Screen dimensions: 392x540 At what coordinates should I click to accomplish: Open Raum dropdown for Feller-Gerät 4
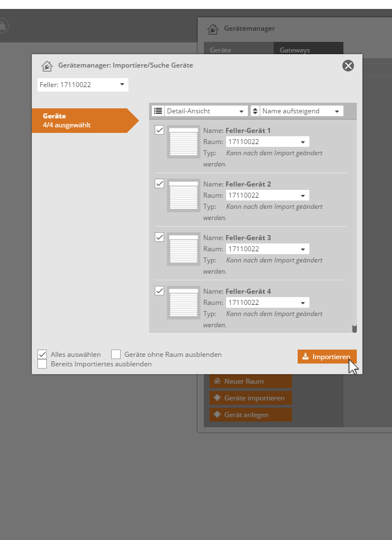click(267, 303)
